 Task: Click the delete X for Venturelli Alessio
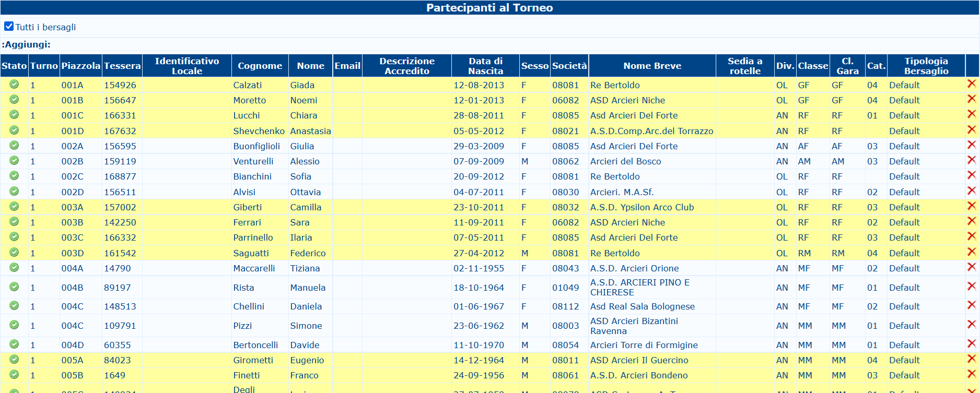[972, 160]
